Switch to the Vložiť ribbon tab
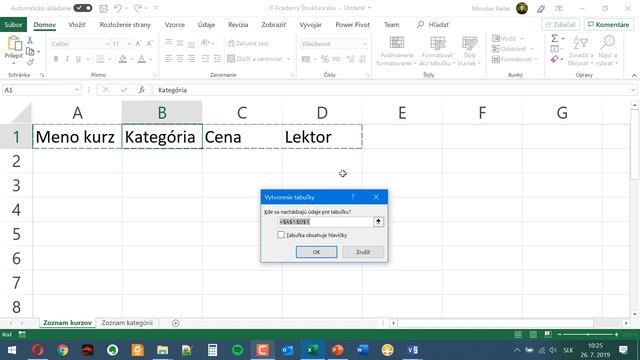Viewport: 640px width, 360px height. tap(77, 24)
